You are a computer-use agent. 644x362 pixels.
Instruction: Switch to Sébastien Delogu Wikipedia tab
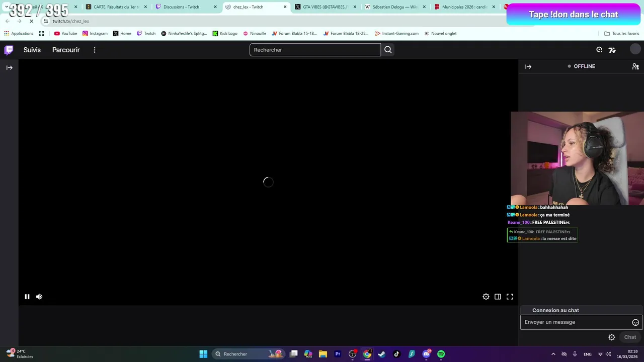tap(395, 7)
